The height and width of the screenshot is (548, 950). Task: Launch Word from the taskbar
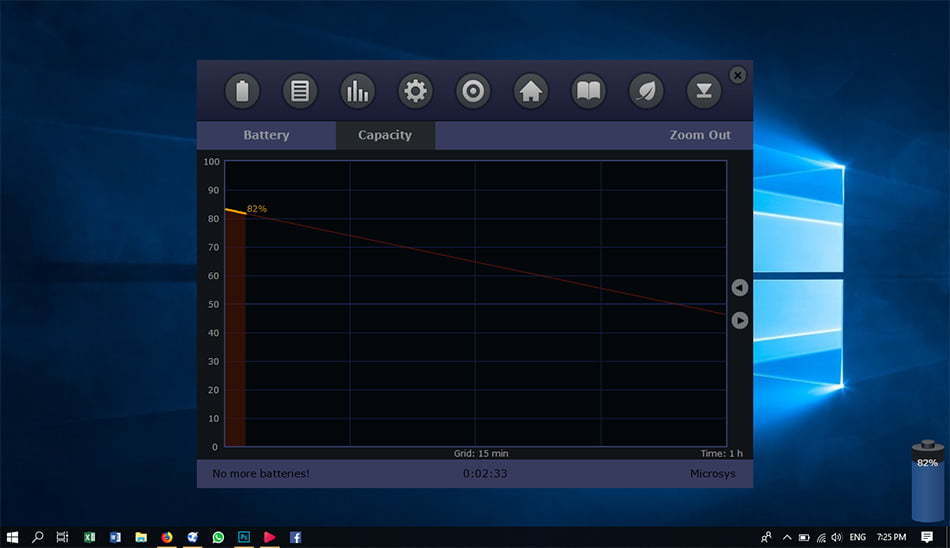115,537
